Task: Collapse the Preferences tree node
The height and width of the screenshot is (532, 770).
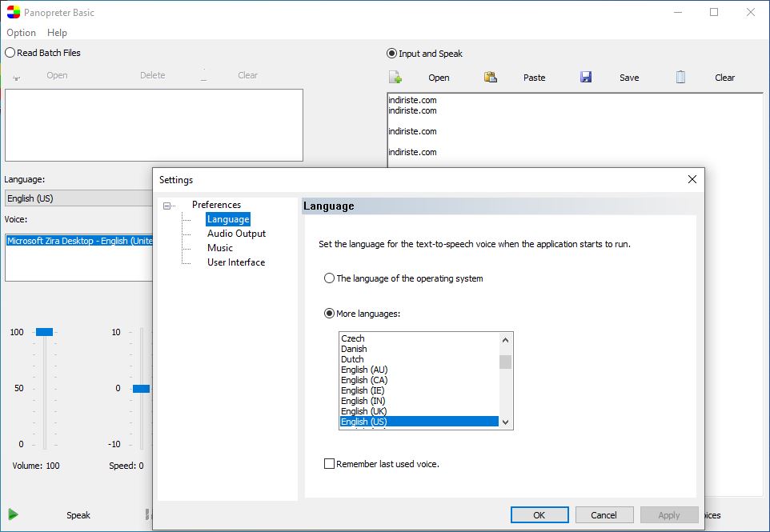Action: pos(167,206)
